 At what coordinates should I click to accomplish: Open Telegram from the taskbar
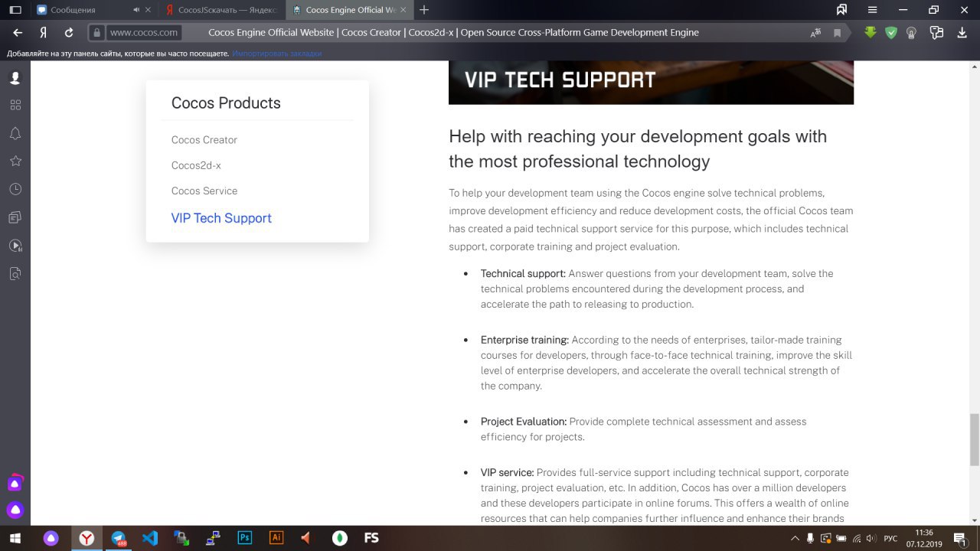coord(119,538)
